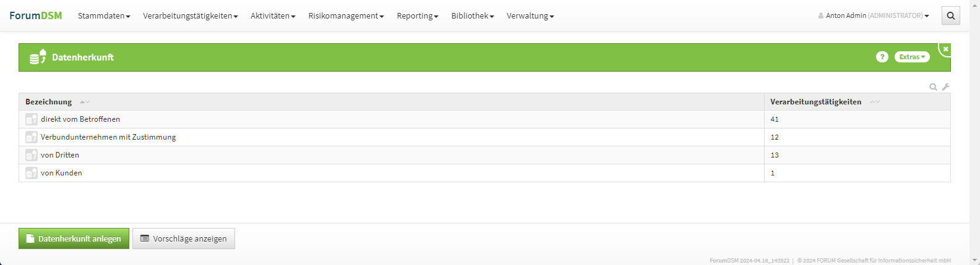
Task: Sort table by Bezeichnung column
Action: 49,102
